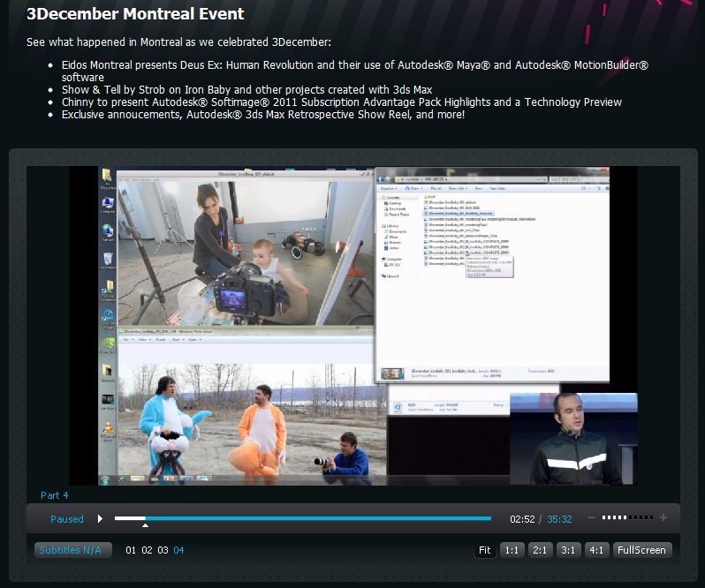705x588 pixels.
Task: Enter FullScreen mode
Action: (x=641, y=550)
